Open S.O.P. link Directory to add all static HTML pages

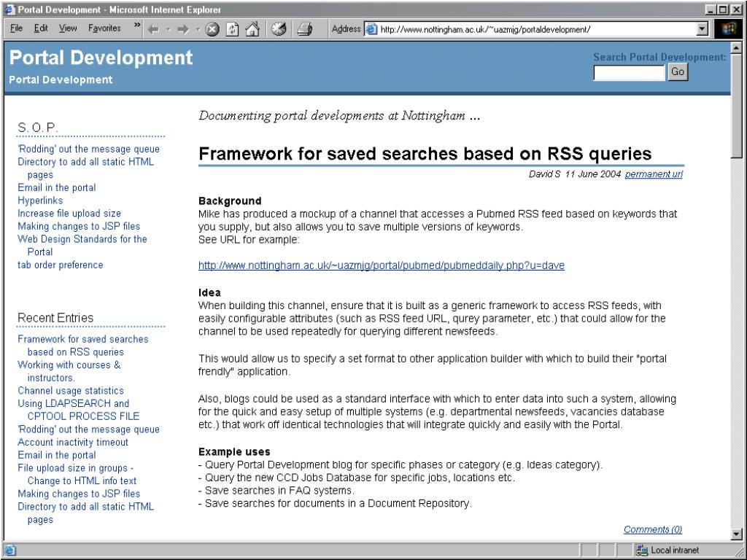click(86, 168)
